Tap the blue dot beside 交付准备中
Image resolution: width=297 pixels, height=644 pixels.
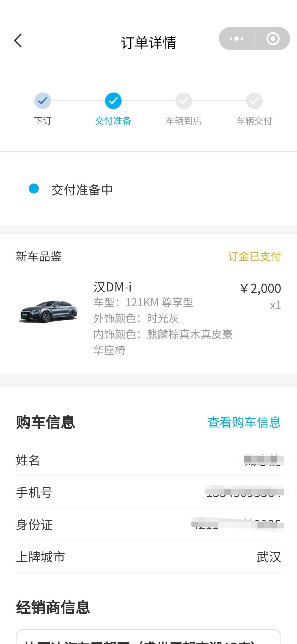(x=34, y=189)
